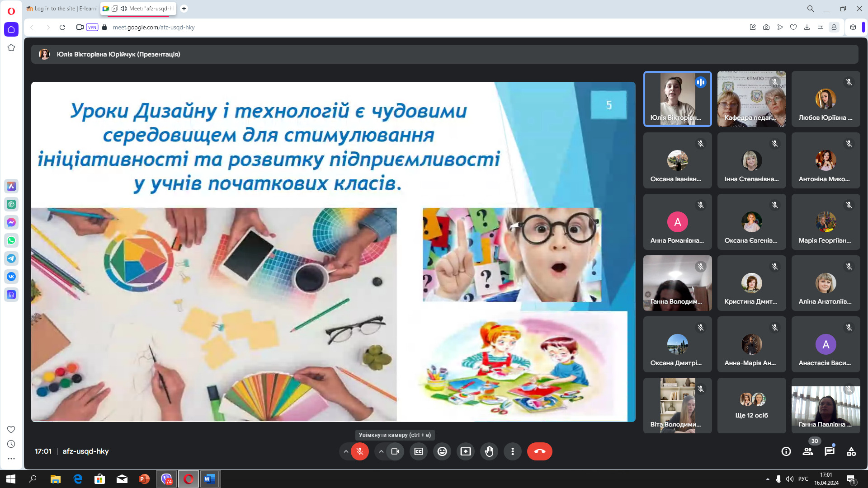Open the chat with everyone panel
The image size is (868, 488).
click(830, 451)
